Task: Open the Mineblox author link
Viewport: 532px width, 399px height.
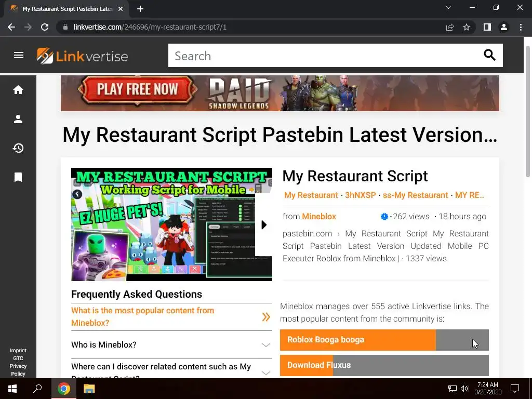Action: pos(319,217)
